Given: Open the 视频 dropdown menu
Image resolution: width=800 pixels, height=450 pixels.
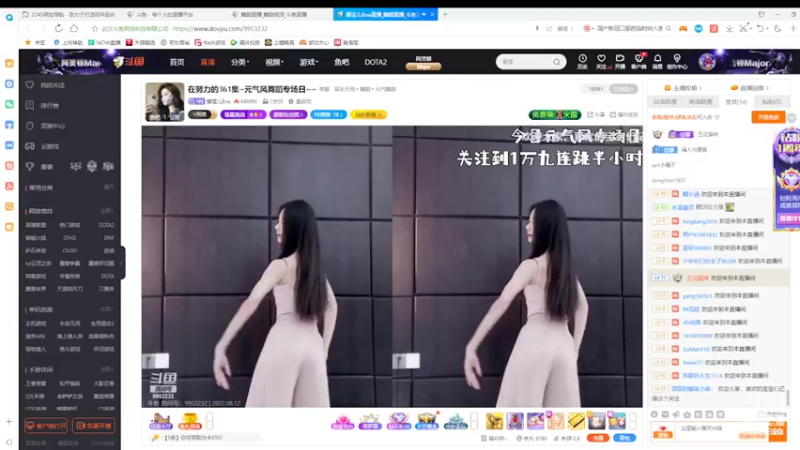Looking at the screenshot, I should tap(274, 62).
